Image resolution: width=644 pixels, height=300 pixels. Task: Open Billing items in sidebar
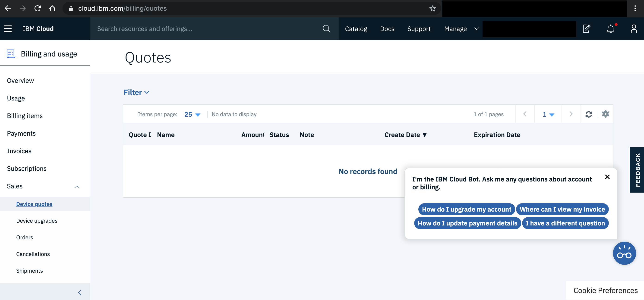tap(25, 116)
